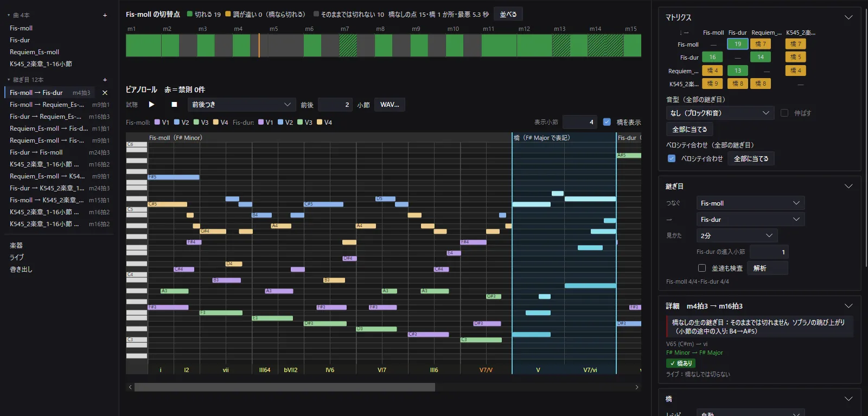Screen dimensions: 868x416
Task: Click 全部に当てる under 音型
Action: click(690, 129)
